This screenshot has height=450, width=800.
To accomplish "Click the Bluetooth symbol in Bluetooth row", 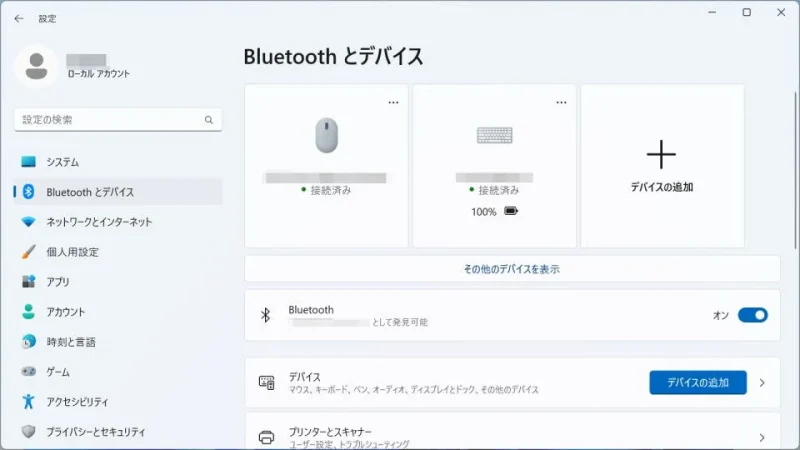I will click(266, 315).
